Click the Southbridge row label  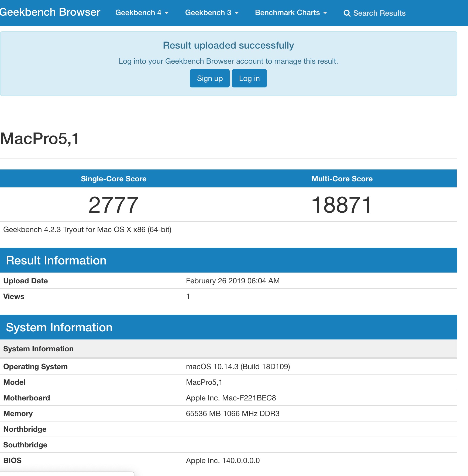tap(25, 445)
